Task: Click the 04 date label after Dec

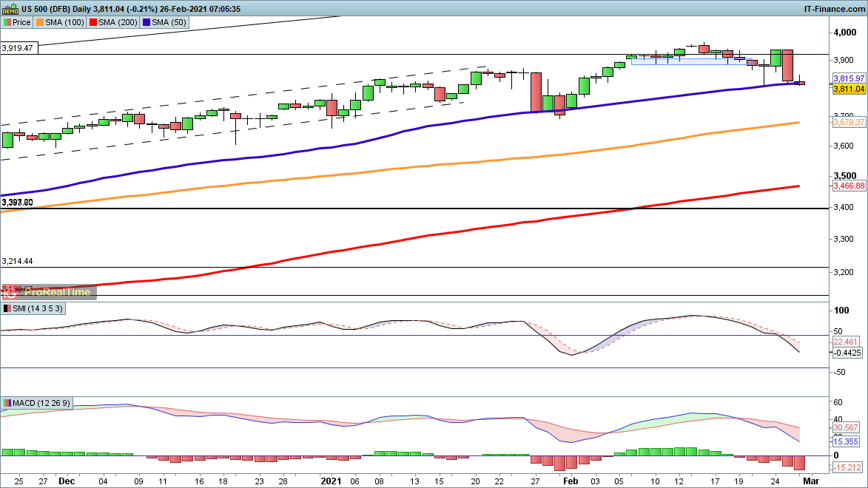Action: click(103, 481)
